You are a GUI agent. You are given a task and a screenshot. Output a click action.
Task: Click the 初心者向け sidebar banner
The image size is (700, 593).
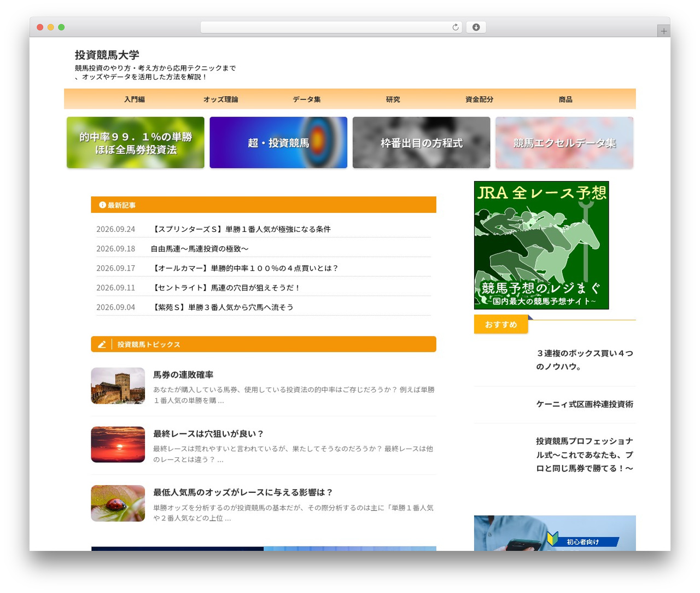pos(555,533)
